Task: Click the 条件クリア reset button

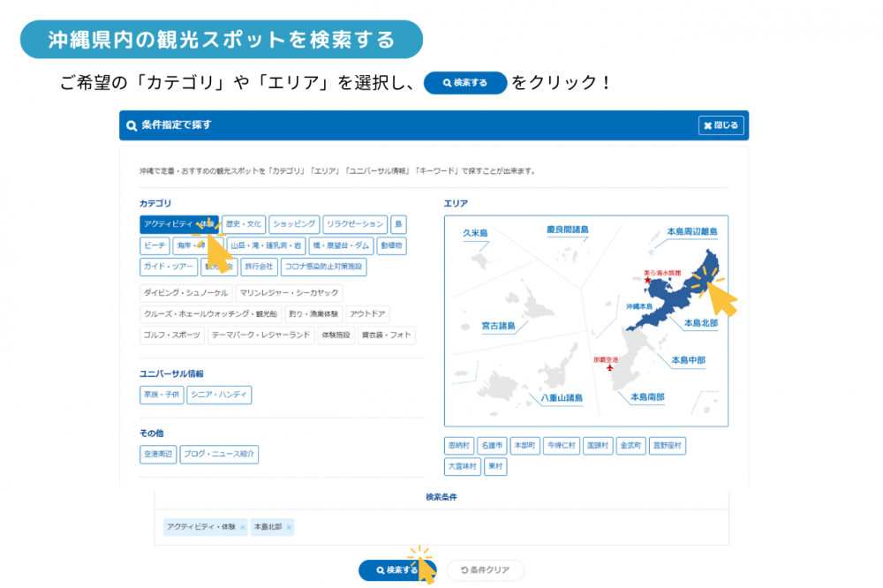Action: 485,570
